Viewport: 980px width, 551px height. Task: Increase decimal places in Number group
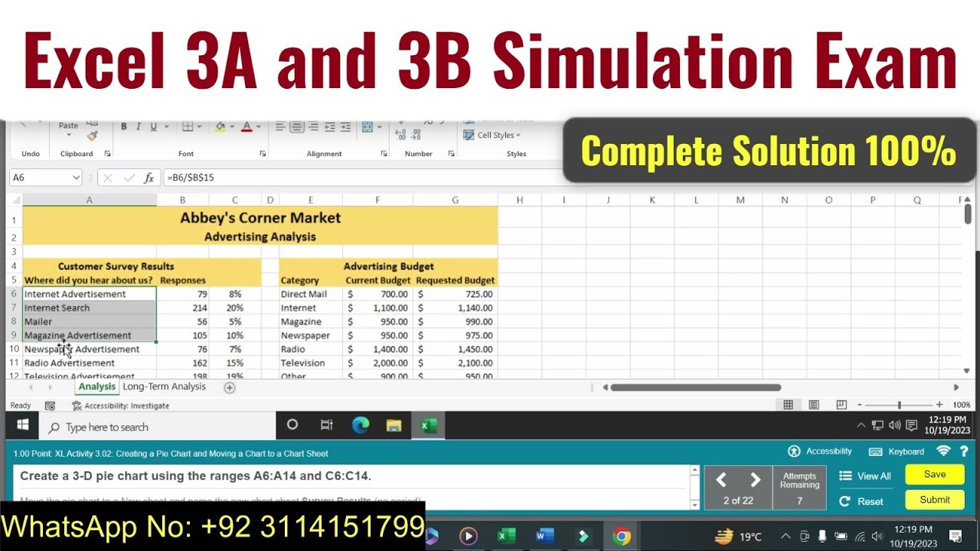tap(400, 135)
